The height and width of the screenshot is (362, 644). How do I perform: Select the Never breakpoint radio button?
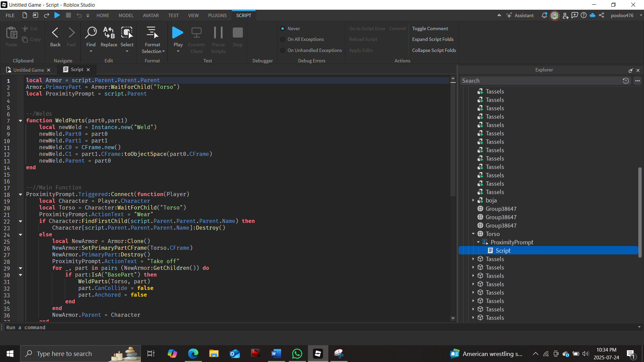[x=283, y=28]
